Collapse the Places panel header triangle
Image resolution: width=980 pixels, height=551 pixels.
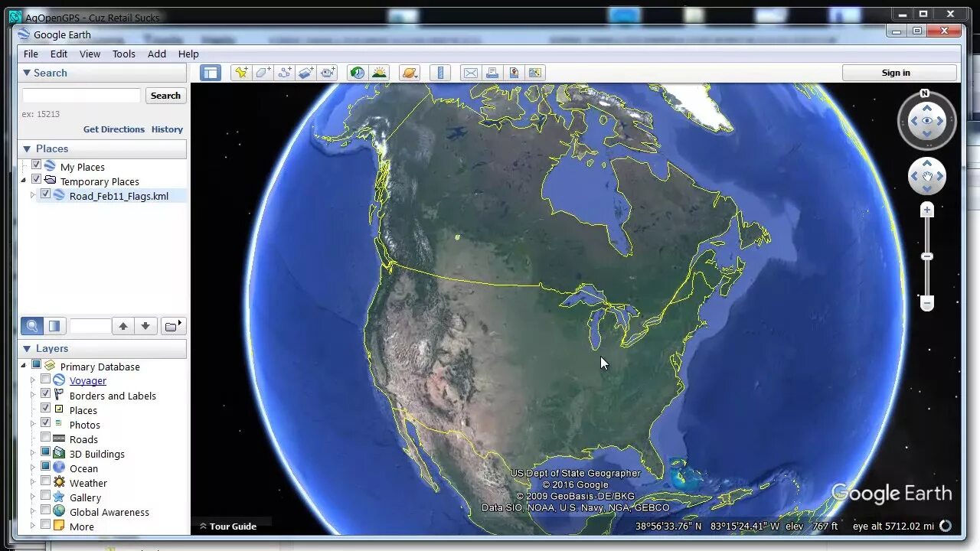[x=27, y=148]
